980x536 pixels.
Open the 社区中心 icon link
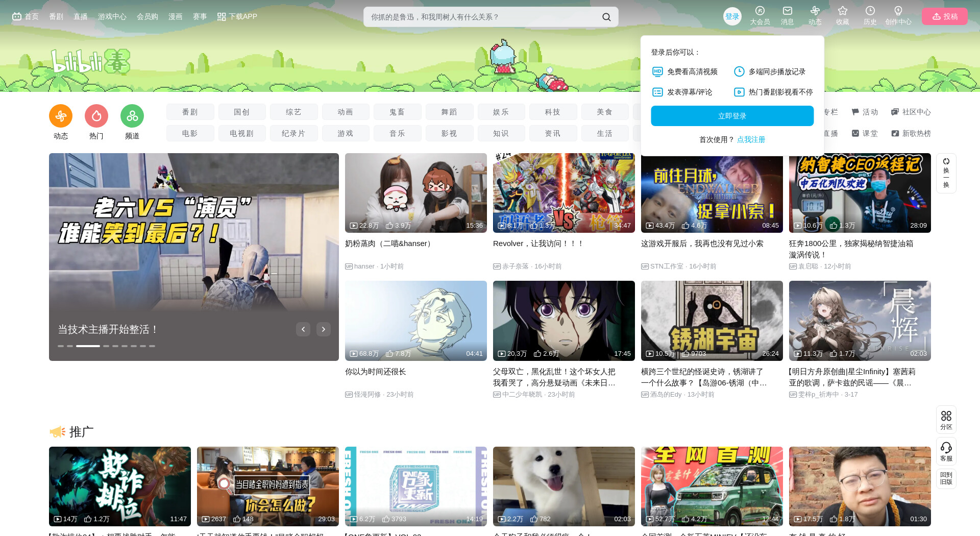[911, 112]
